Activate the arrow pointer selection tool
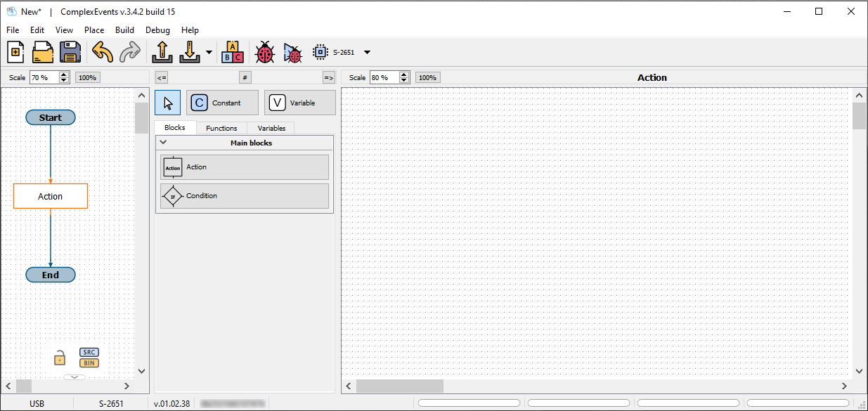Screen dimensions: 868x411 [x=167, y=103]
